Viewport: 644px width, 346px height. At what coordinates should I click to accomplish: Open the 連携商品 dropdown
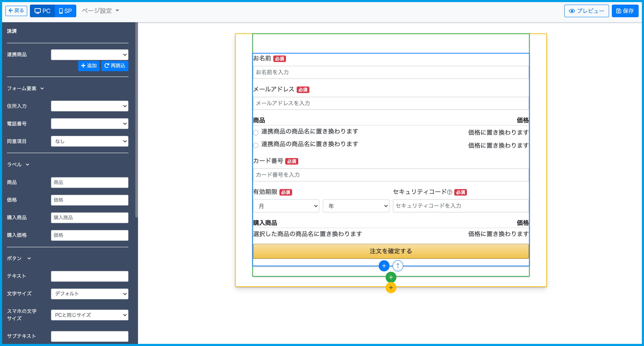90,55
